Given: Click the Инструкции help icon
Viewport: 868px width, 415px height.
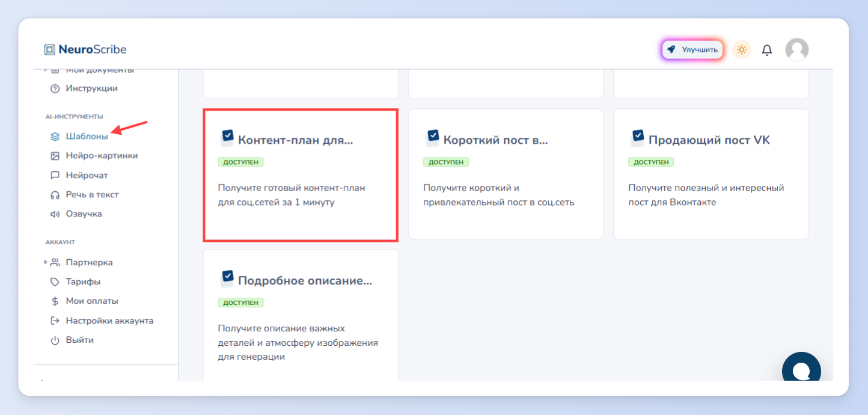Looking at the screenshot, I should [x=55, y=88].
